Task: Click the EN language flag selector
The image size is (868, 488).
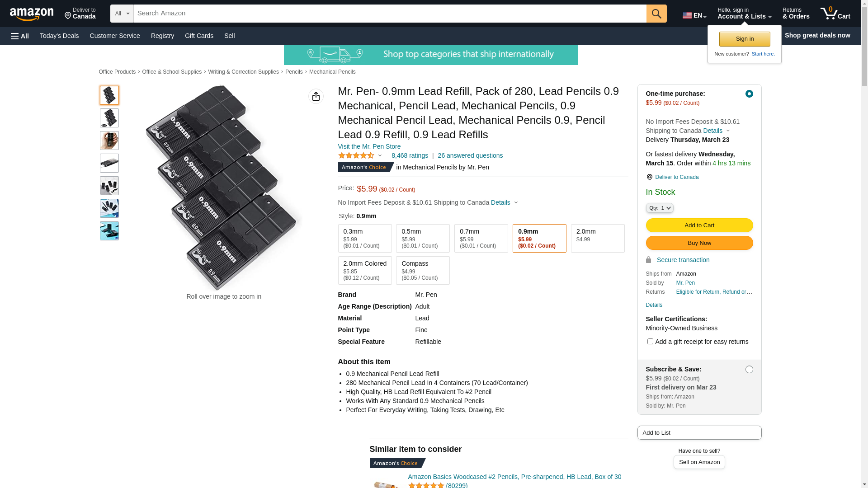Action: coord(694,15)
